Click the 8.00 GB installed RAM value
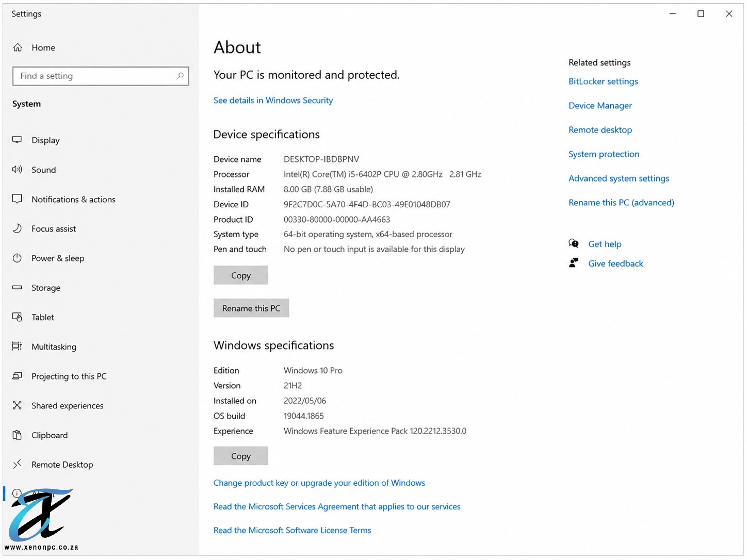747x560 pixels. coord(328,189)
